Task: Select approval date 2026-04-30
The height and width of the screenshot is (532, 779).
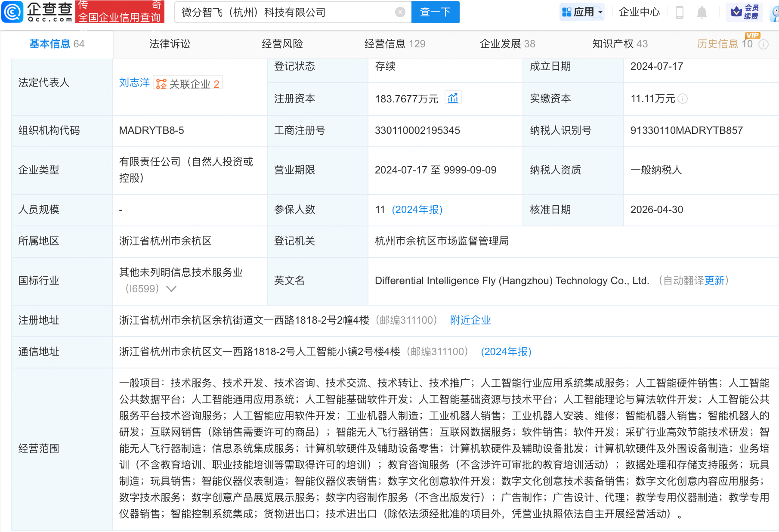Action: (x=657, y=210)
